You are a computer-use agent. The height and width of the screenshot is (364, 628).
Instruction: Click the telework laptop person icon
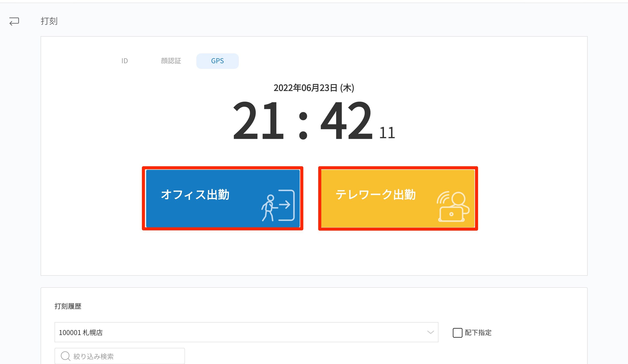[453, 206]
